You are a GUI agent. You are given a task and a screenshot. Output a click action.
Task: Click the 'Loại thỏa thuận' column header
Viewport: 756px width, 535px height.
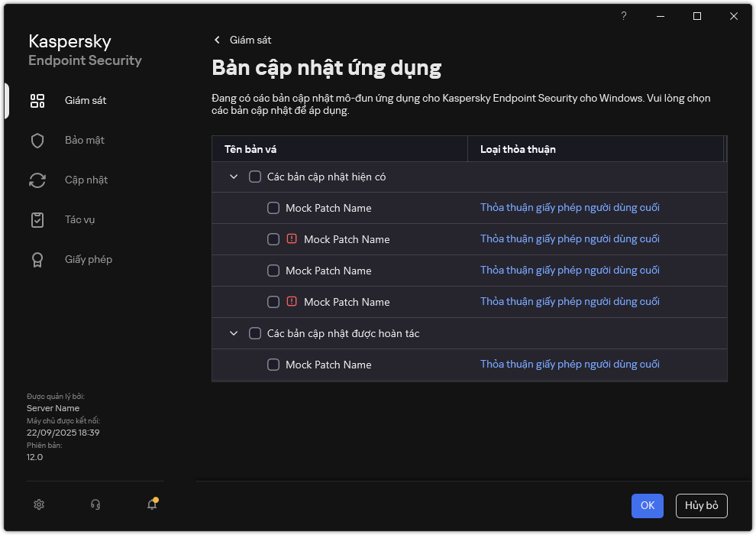click(518, 149)
